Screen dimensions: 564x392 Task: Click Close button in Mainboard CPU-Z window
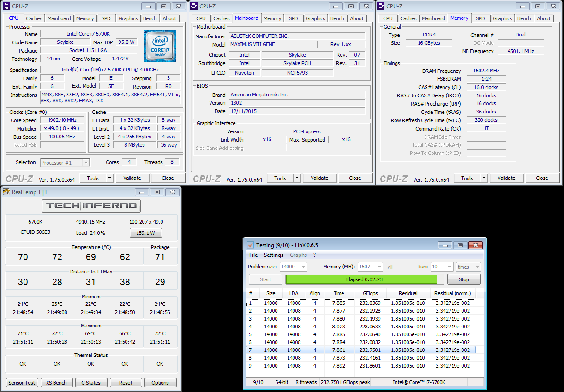[x=355, y=178]
